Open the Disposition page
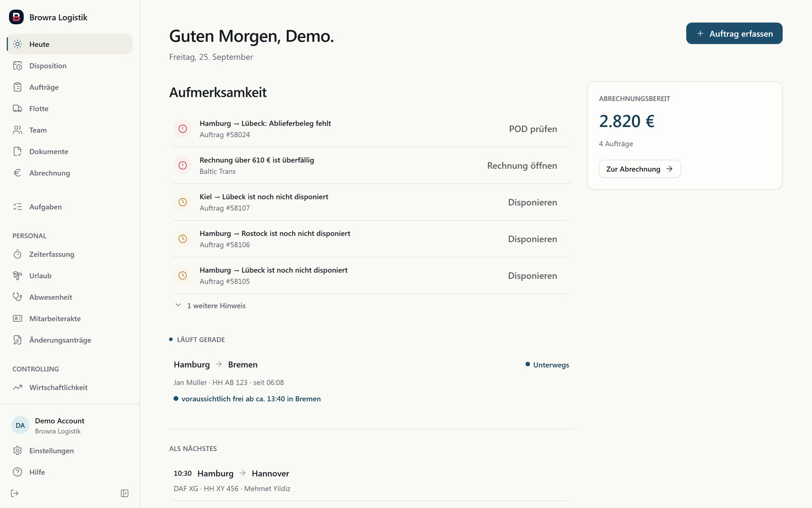812x508 pixels. tap(70, 66)
